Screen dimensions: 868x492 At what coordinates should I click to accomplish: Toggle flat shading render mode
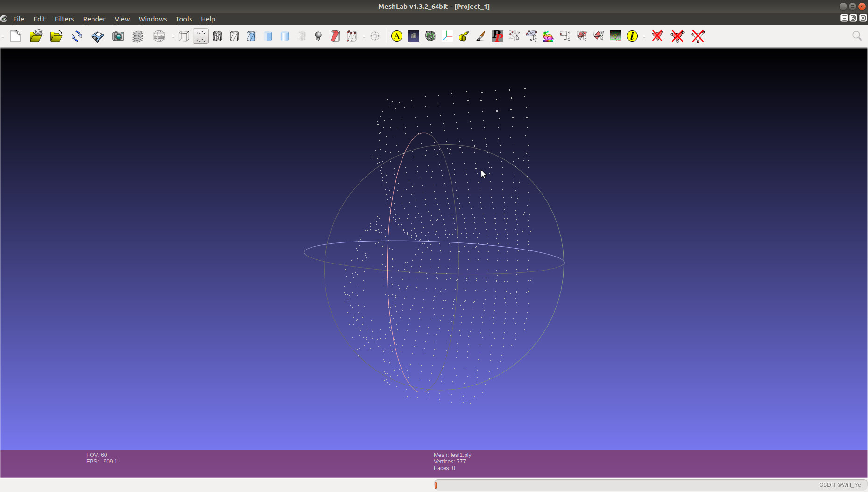click(268, 36)
